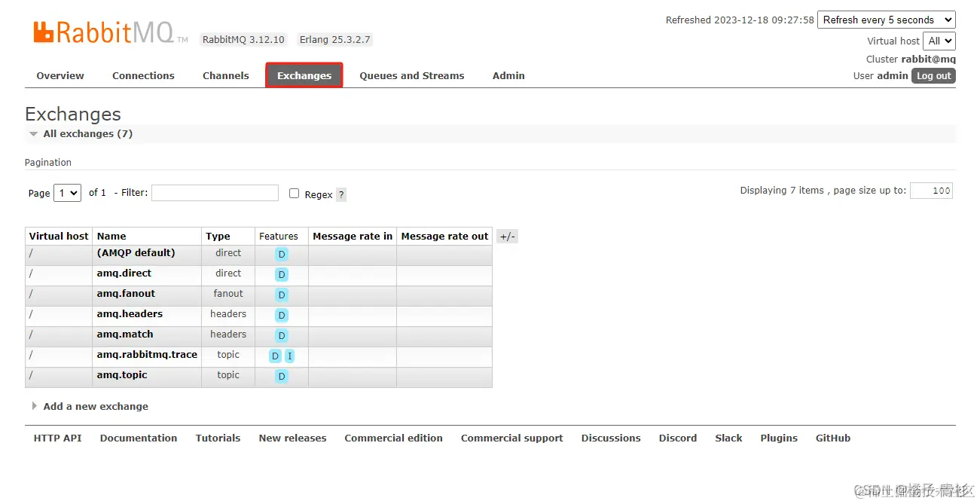Open the Commercial edition footer link
This screenshot has width=980, height=504.
click(393, 438)
